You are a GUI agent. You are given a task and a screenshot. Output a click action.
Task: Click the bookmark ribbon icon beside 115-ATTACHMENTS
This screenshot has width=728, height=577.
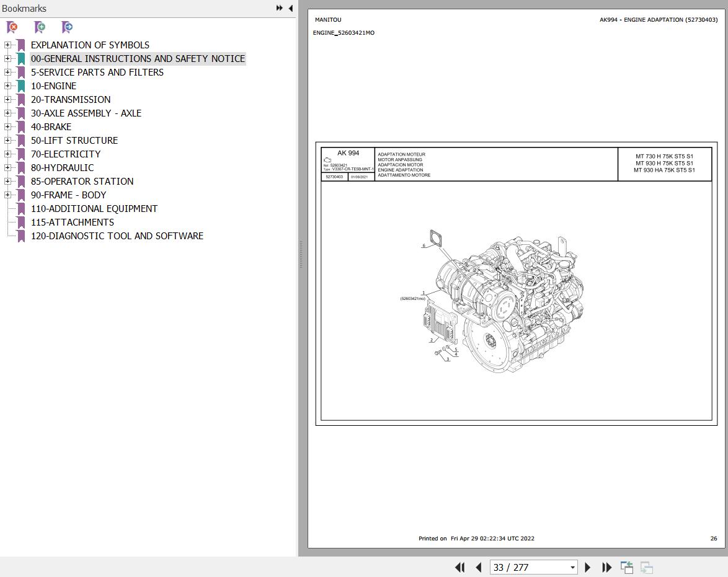click(x=21, y=222)
